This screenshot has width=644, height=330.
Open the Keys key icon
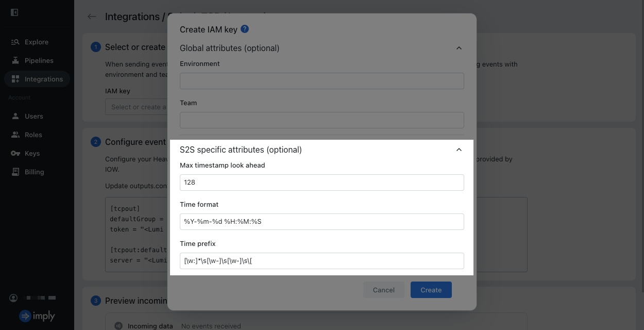pyautogui.click(x=15, y=153)
